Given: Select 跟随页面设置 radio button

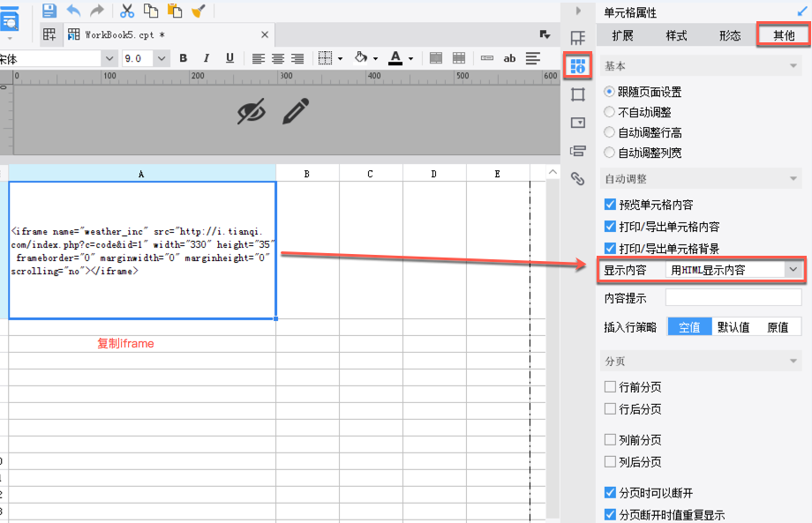Looking at the screenshot, I should click(610, 92).
